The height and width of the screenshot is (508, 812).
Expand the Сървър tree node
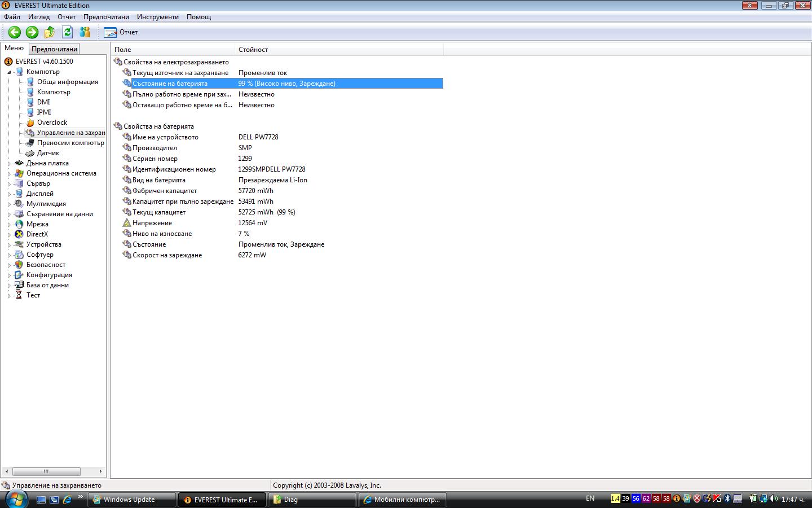(9, 184)
